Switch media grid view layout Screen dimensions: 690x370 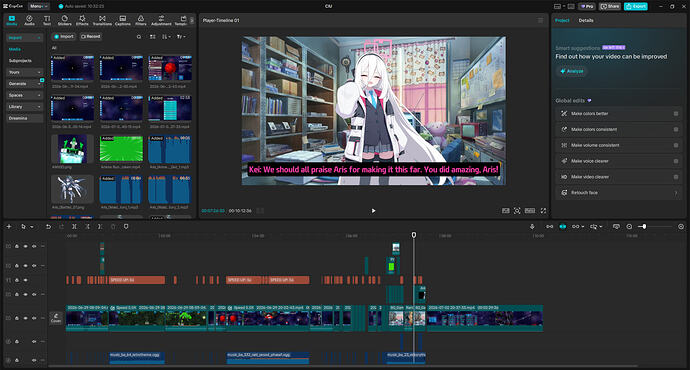point(153,37)
